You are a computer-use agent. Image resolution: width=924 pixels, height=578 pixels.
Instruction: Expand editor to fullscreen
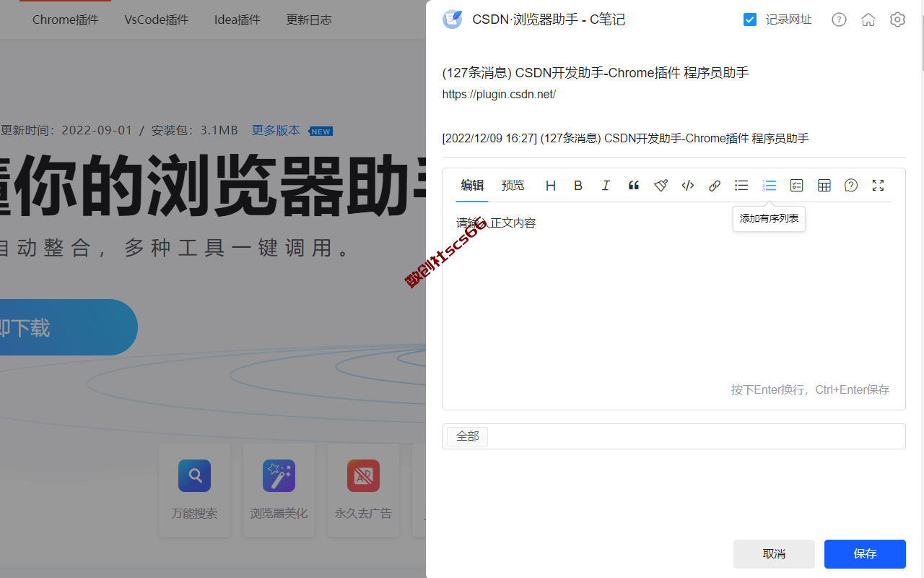(878, 186)
